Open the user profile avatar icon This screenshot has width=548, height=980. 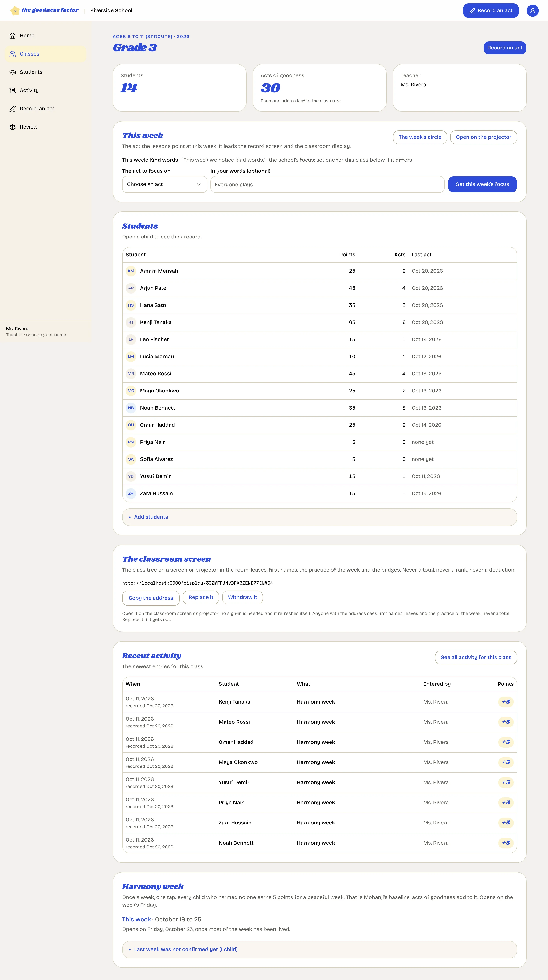coord(532,11)
